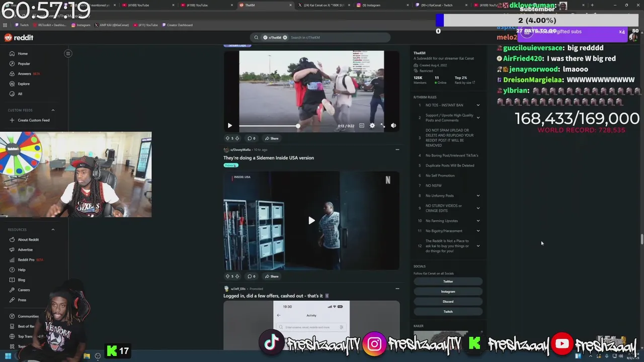Expand rule 8 No Unfunny Posts
The height and width of the screenshot is (362, 644).
point(478,196)
